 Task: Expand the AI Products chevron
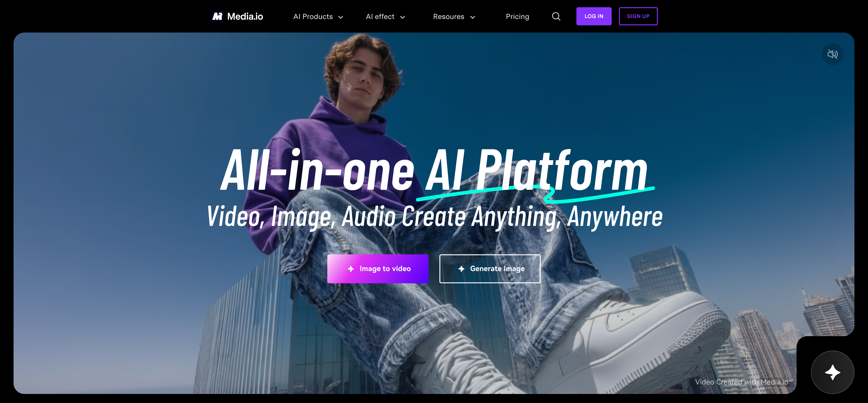(341, 17)
